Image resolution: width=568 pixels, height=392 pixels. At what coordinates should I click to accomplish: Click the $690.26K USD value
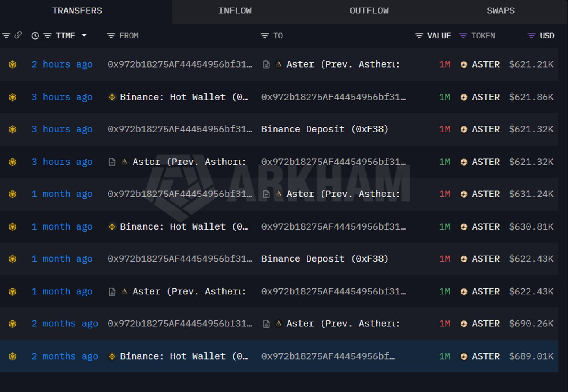click(x=531, y=324)
